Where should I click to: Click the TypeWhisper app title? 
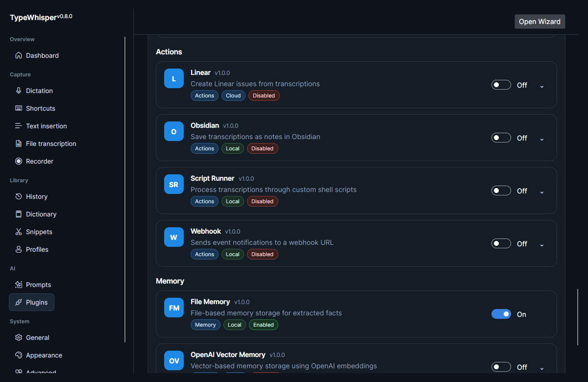(33, 17)
